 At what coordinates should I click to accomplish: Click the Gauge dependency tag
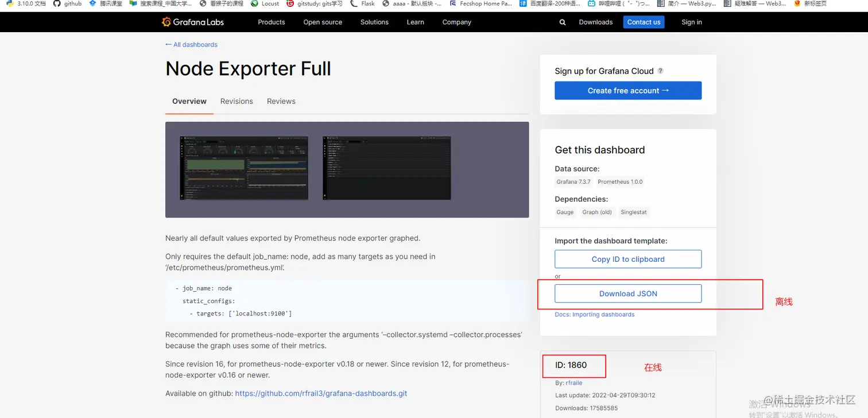pyautogui.click(x=565, y=212)
